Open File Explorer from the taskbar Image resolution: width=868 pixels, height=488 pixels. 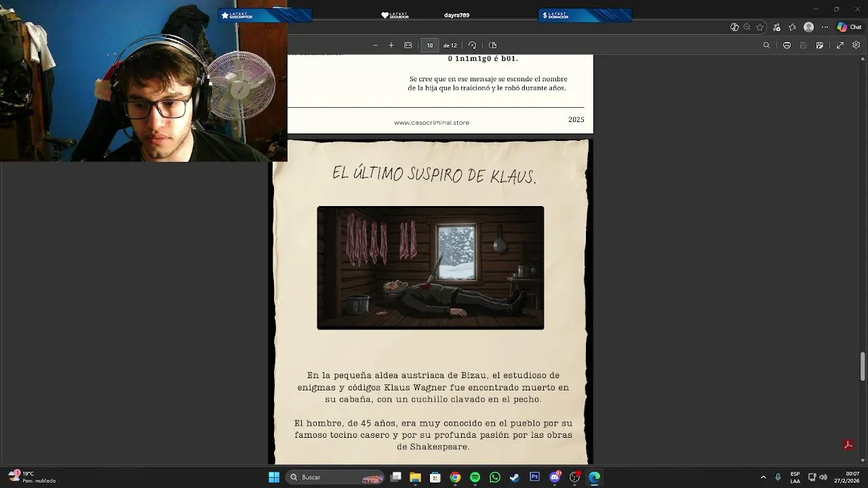pyautogui.click(x=416, y=477)
